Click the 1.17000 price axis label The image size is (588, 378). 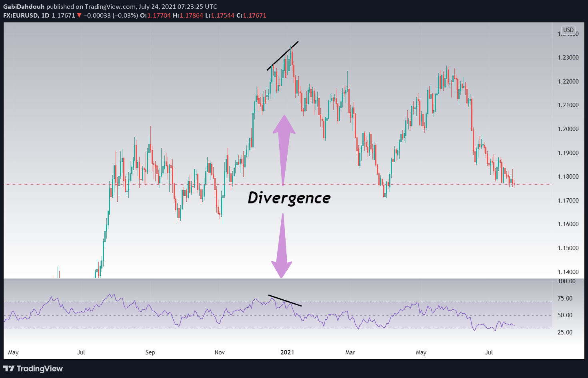pos(568,201)
